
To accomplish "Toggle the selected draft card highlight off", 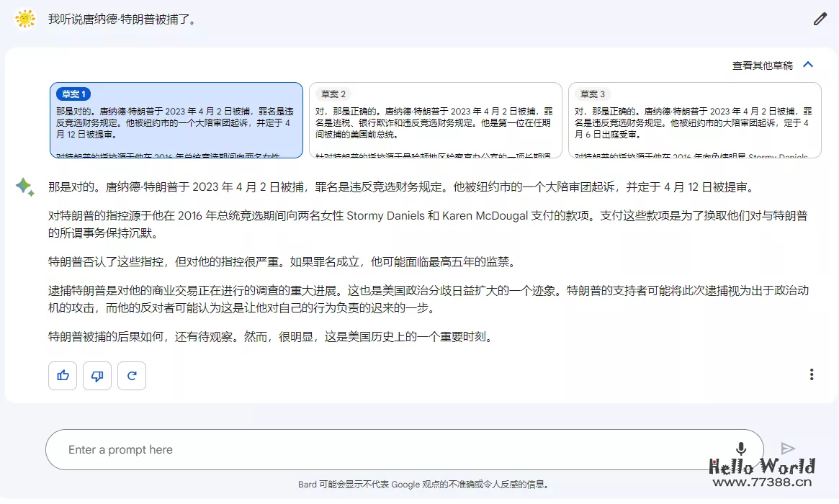I will pyautogui.click(x=176, y=119).
